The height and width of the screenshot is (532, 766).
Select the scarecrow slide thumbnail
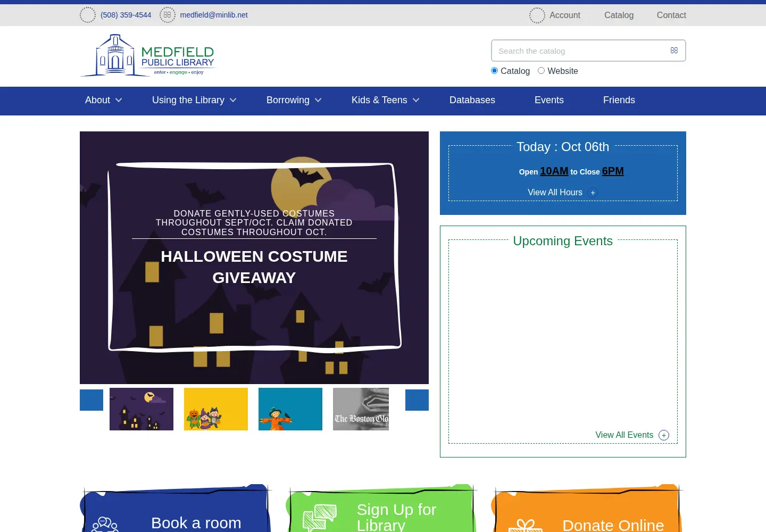tap(290, 409)
